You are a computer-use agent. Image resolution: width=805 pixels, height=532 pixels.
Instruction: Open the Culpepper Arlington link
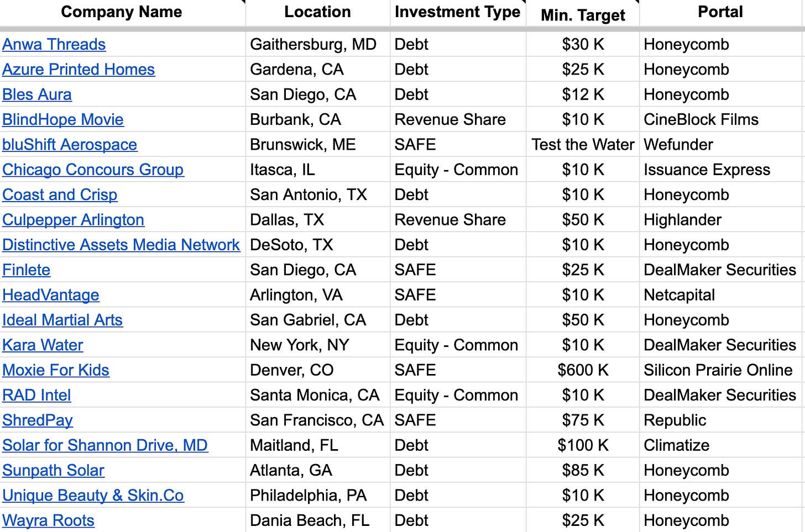click(73, 220)
